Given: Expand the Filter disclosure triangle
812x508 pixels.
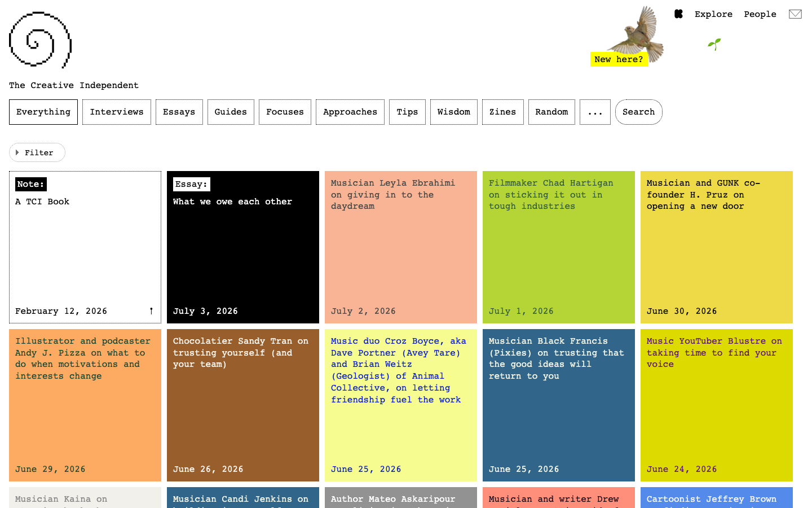Looking at the screenshot, I should (x=17, y=152).
